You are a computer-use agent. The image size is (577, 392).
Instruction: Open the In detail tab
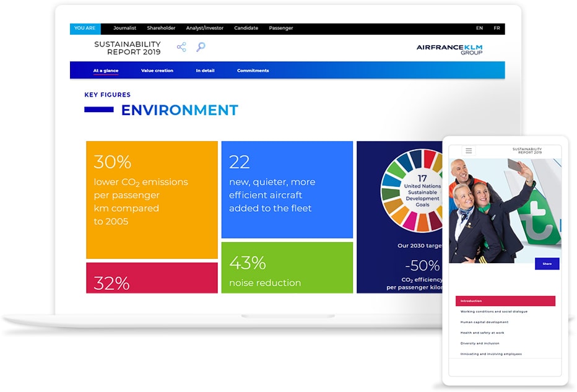(205, 71)
